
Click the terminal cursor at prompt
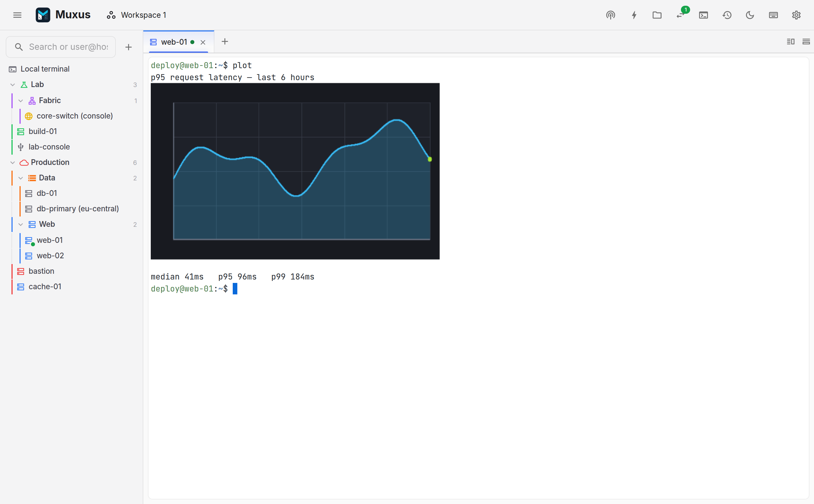tap(235, 289)
